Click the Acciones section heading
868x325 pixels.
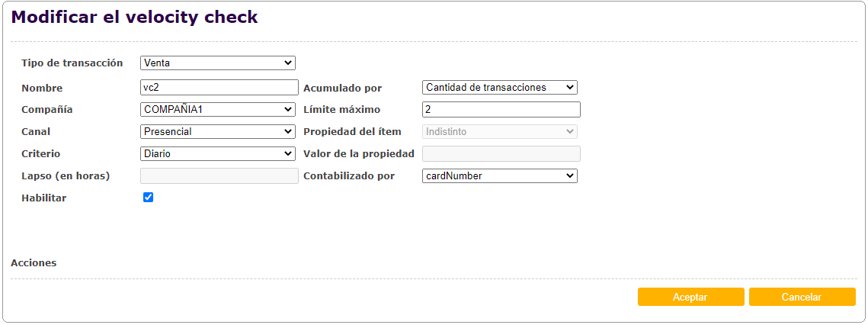point(34,262)
